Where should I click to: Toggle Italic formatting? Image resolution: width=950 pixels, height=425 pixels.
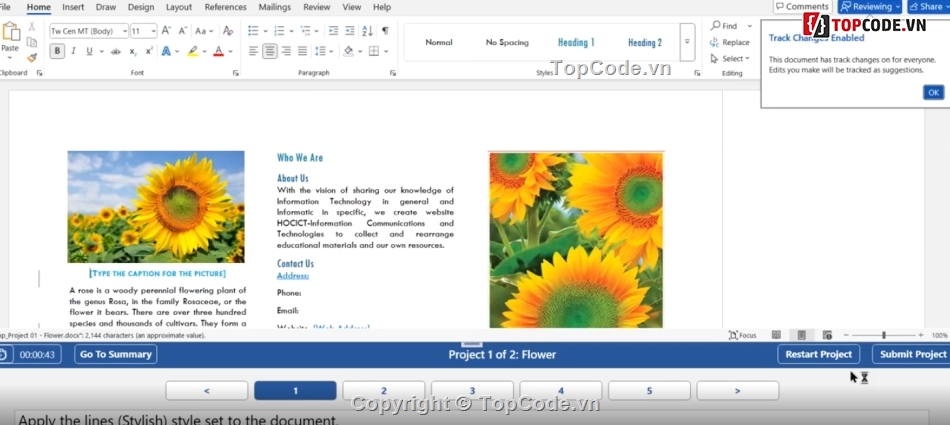pos(73,52)
